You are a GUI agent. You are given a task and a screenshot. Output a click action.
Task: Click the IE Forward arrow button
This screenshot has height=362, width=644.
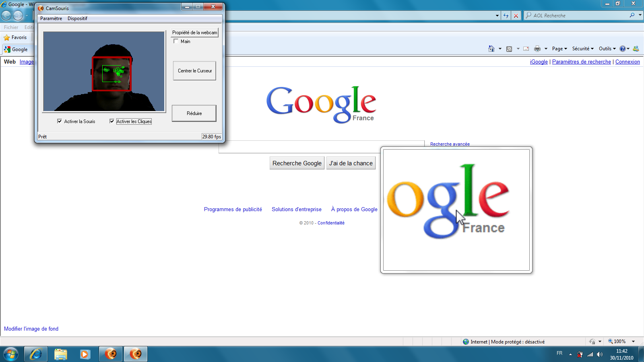pyautogui.click(x=18, y=15)
